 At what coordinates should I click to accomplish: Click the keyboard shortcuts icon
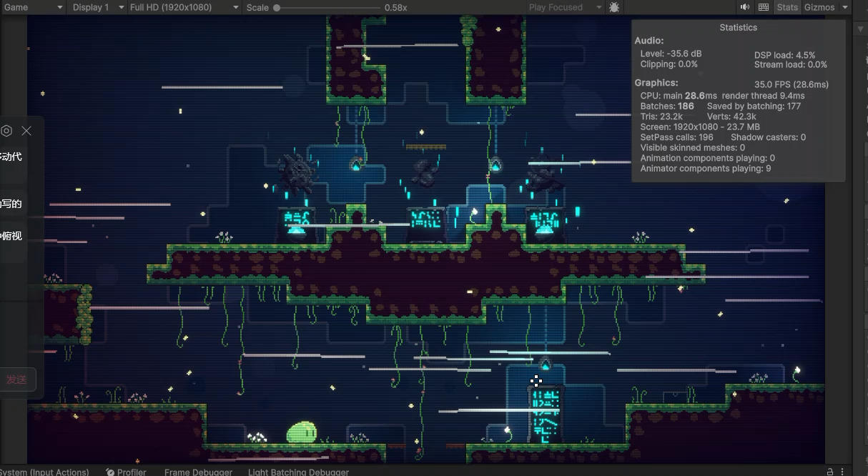coord(764,7)
